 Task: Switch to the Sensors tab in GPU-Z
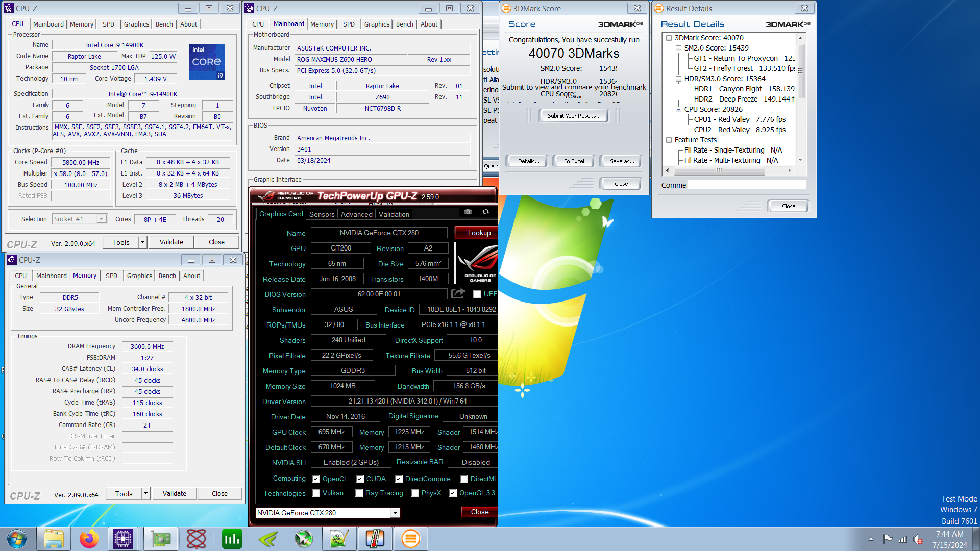point(322,214)
